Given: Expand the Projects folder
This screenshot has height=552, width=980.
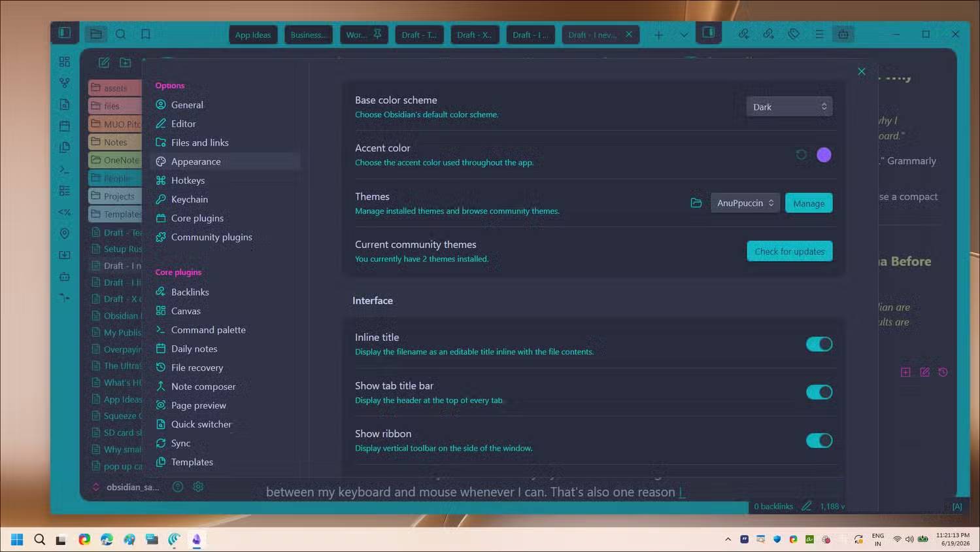Looking at the screenshot, I should point(115,196).
